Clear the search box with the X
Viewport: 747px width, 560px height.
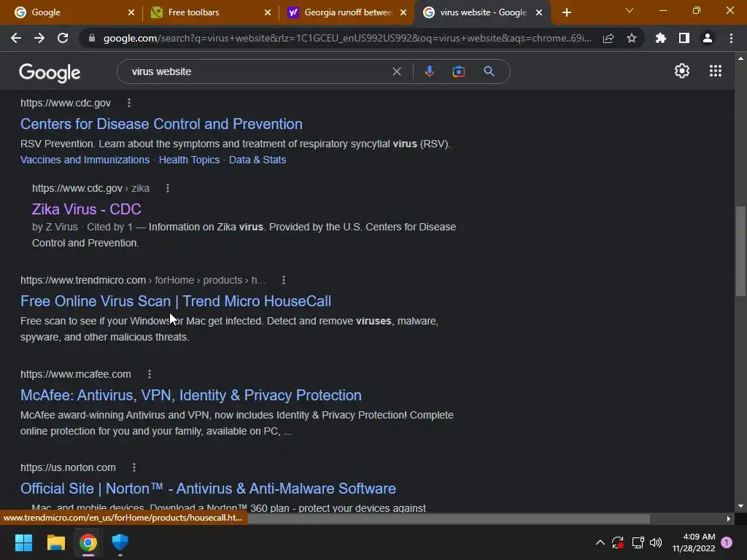[396, 71]
